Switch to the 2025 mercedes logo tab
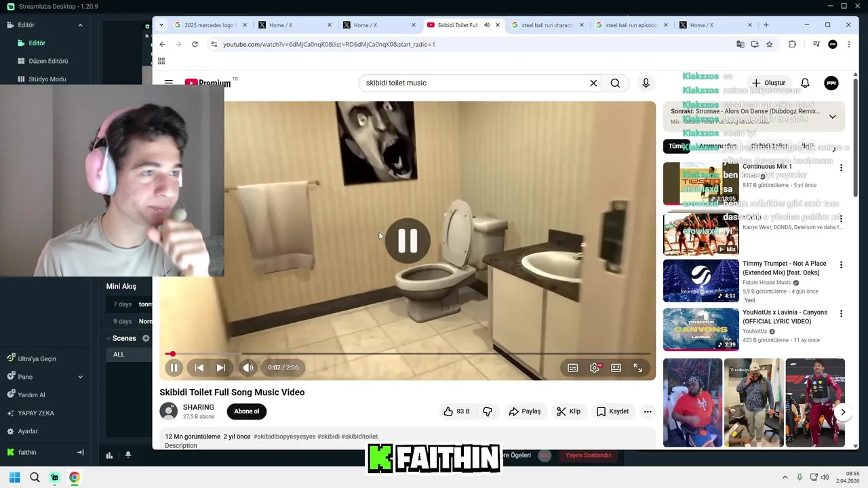The image size is (868, 488). pyautogui.click(x=210, y=25)
